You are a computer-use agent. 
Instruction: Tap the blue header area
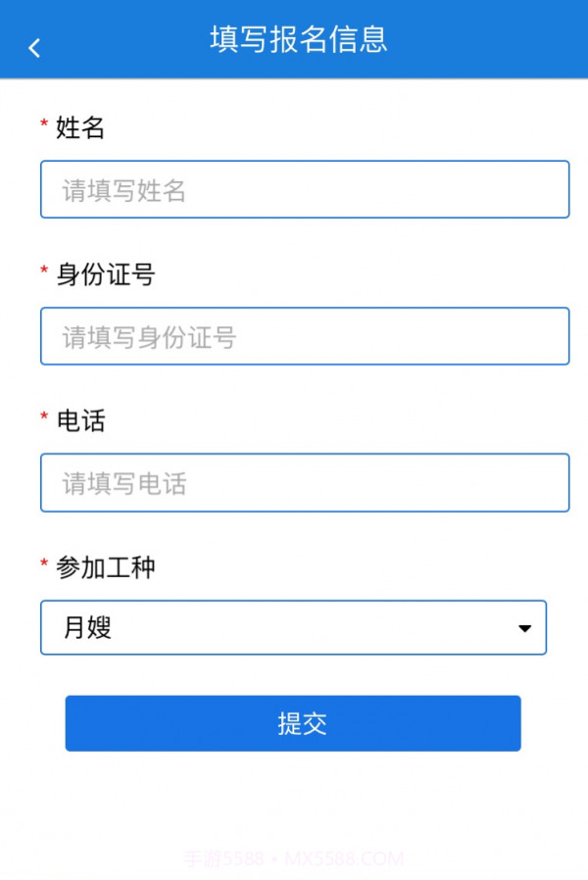click(x=294, y=40)
